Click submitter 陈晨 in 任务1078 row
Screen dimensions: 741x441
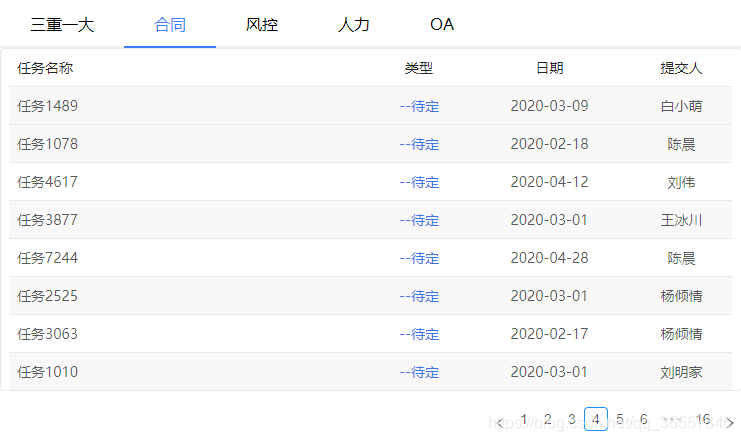[x=681, y=144]
